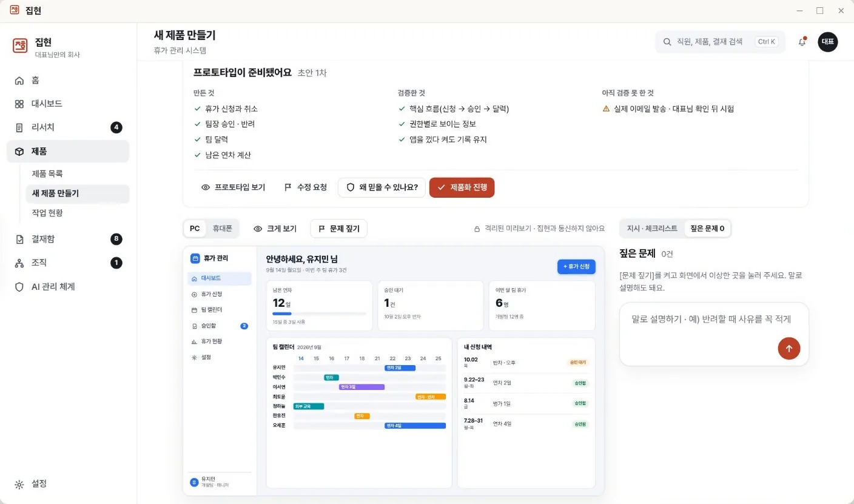Click the 수정 요청 button
854x504 pixels.
[306, 187]
